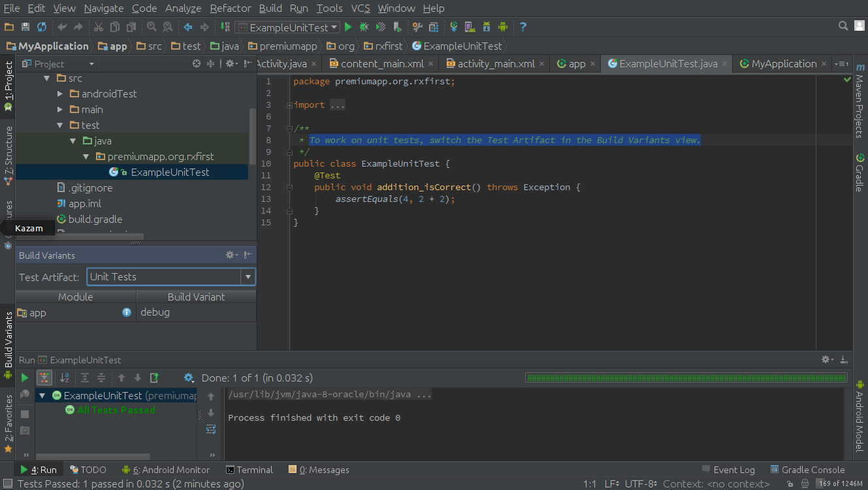The image size is (868, 490).
Task: Click the Redo arrow in main toolbar
Action: [78, 27]
